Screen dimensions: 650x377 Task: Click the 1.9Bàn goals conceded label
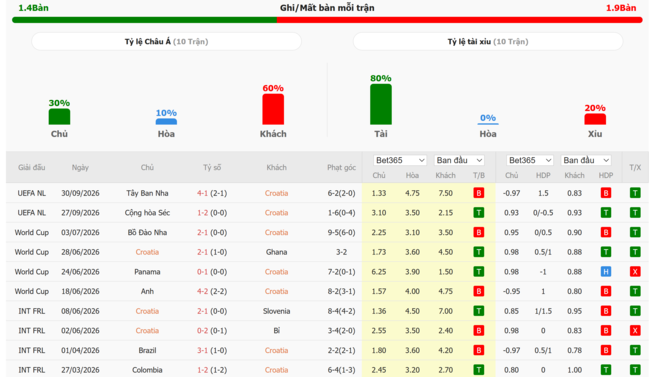[x=621, y=8]
